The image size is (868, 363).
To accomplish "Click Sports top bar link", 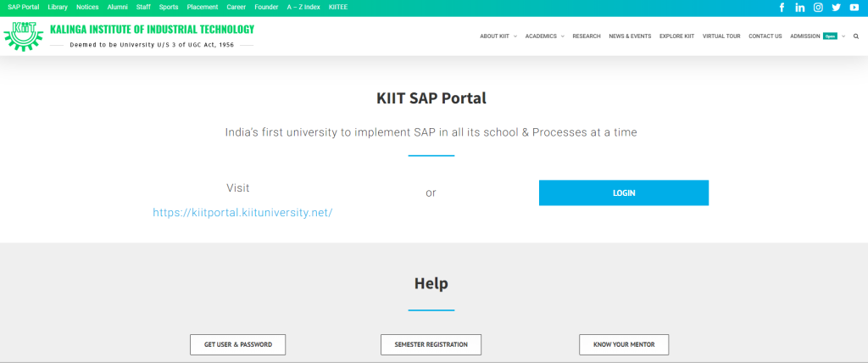I will point(169,7).
